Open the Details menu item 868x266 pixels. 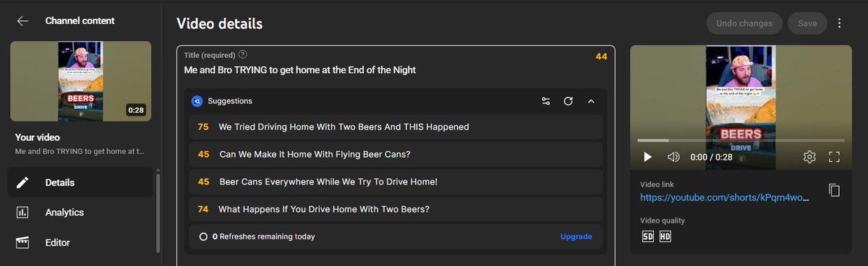pyautogui.click(x=80, y=182)
